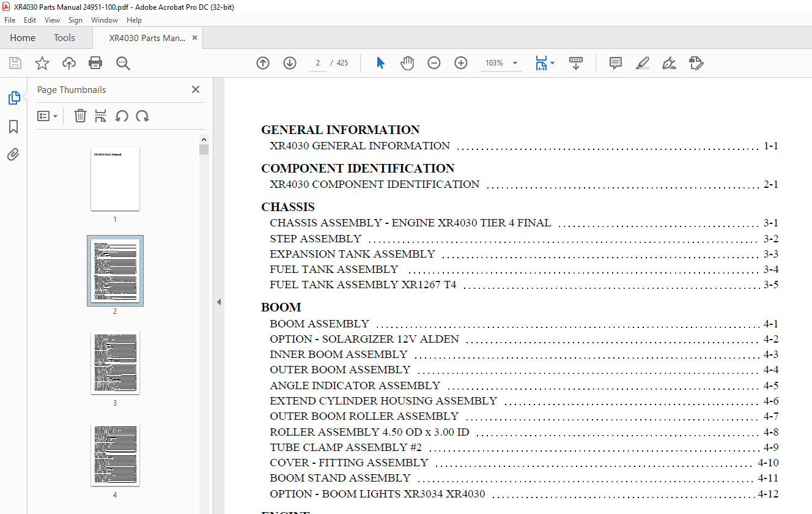Click the CHASSIS section heading

pos(288,207)
